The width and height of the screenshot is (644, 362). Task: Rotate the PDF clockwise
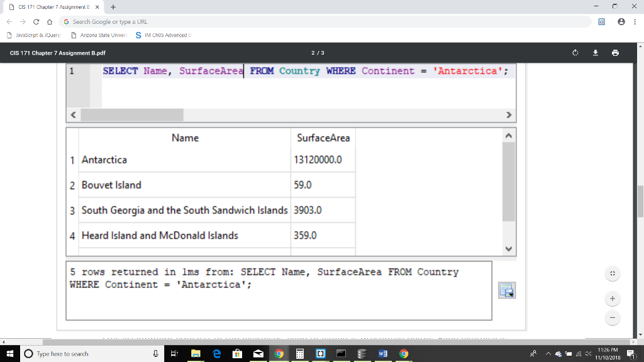tap(575, 53)
